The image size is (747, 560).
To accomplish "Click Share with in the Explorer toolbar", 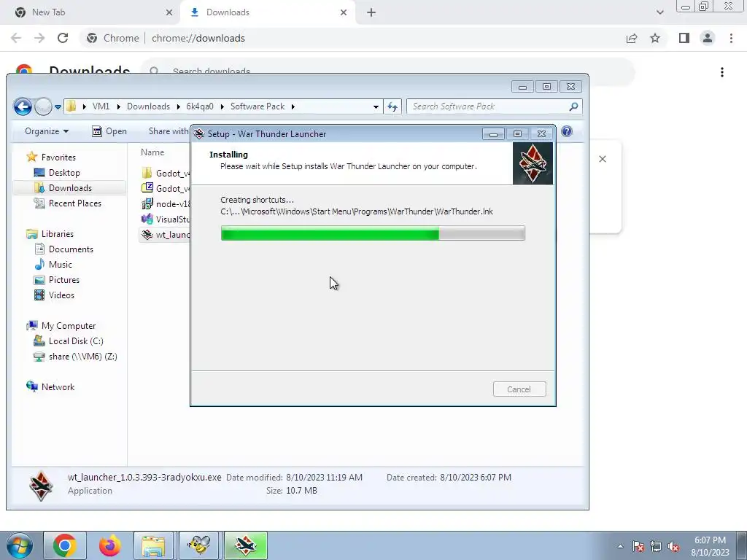I will click(169, 131).
